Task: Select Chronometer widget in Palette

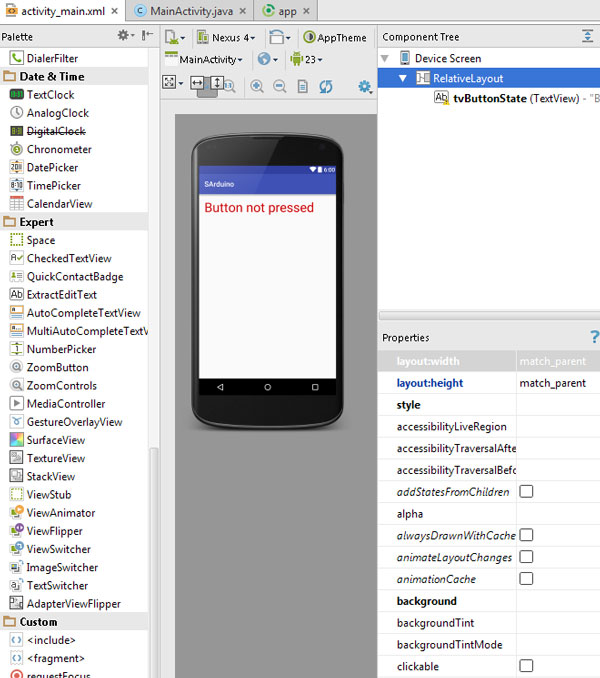Action: pos(51,149)
